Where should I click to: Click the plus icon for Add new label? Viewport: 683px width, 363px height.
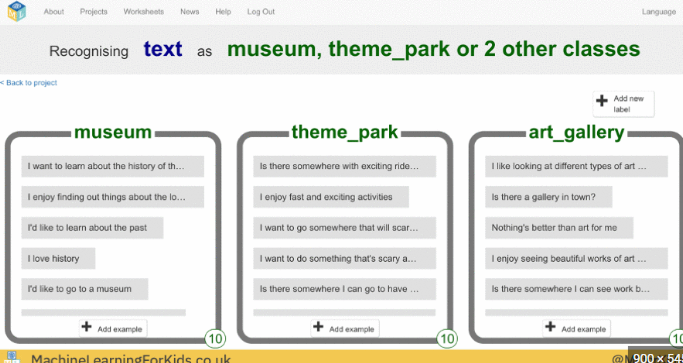click(602, 101)
